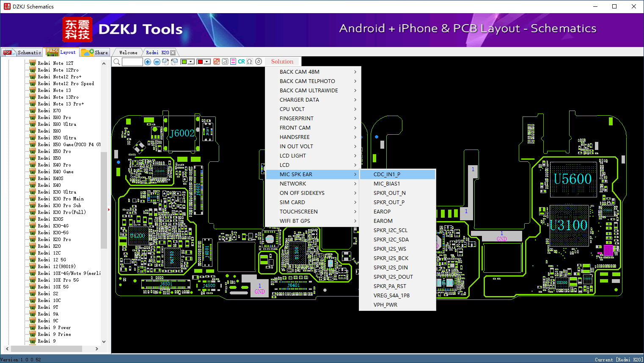This screenshot has width=644, height=363.
Task: Expand the BACK CAM 48M submenu
Action: (x=314, y=72)
